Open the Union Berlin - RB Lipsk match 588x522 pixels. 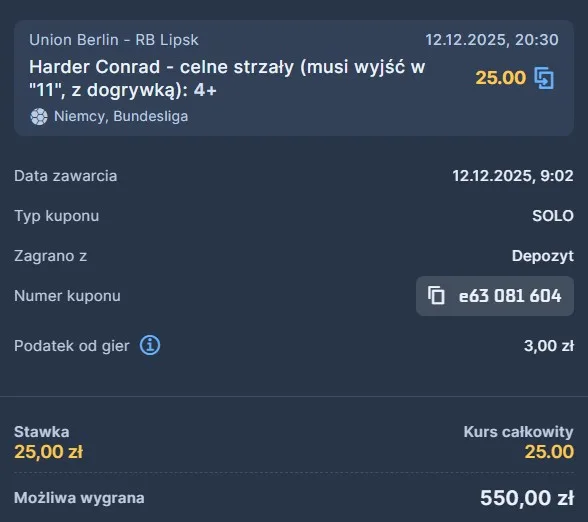(114, 40)
